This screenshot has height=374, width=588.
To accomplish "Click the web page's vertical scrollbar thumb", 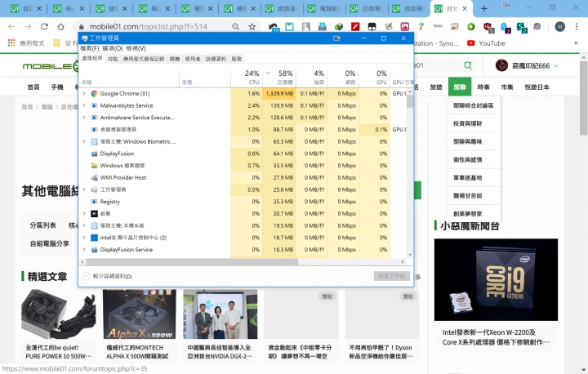I will (583, 97).
